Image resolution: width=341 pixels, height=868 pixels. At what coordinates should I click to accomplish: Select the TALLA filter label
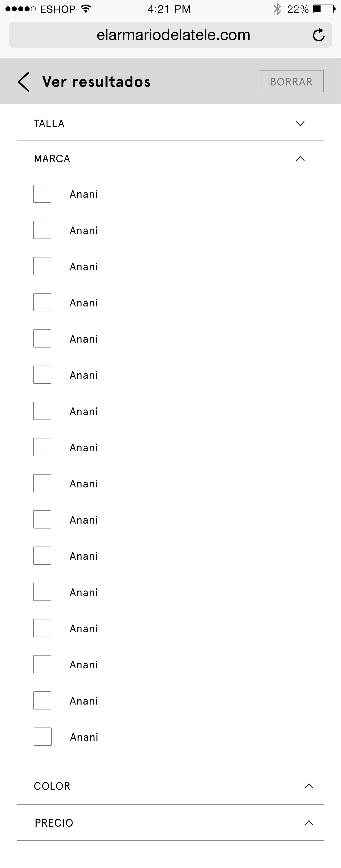coord(49,124)
